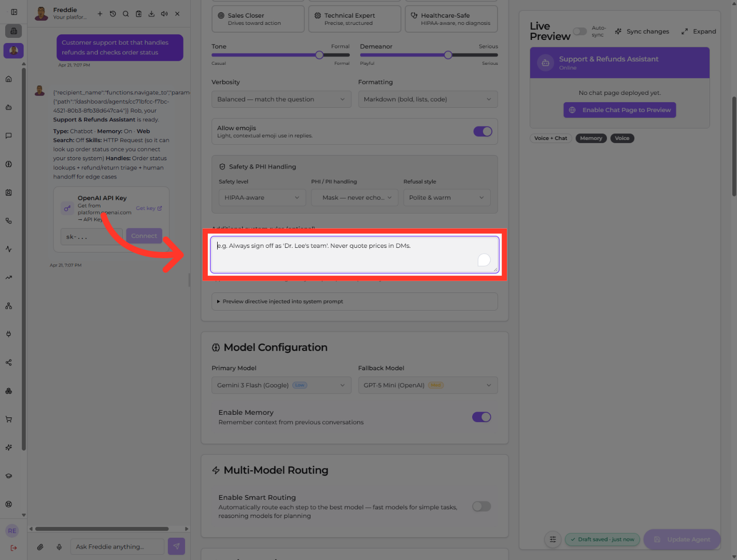Screen dimensions: 737x560
Task: Open the Formatting dropdown
Action: coord(428,100)
